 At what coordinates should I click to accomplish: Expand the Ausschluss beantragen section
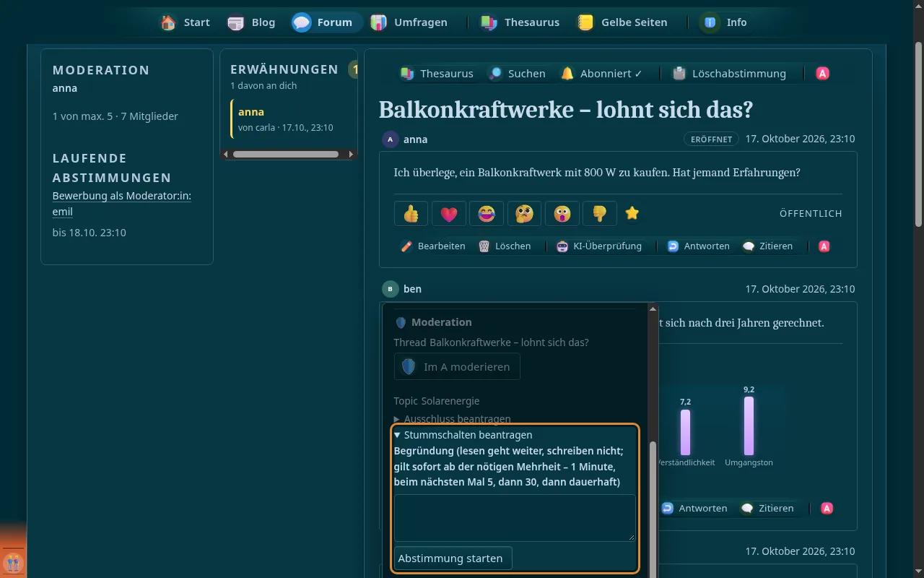click(x=453, y=419)
